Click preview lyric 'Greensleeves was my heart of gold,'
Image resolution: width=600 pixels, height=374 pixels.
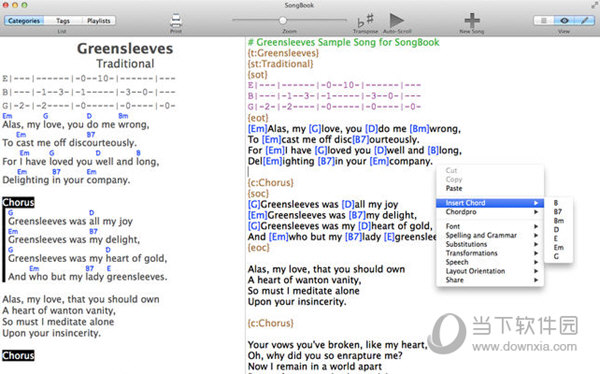click(x=88, y=258)
